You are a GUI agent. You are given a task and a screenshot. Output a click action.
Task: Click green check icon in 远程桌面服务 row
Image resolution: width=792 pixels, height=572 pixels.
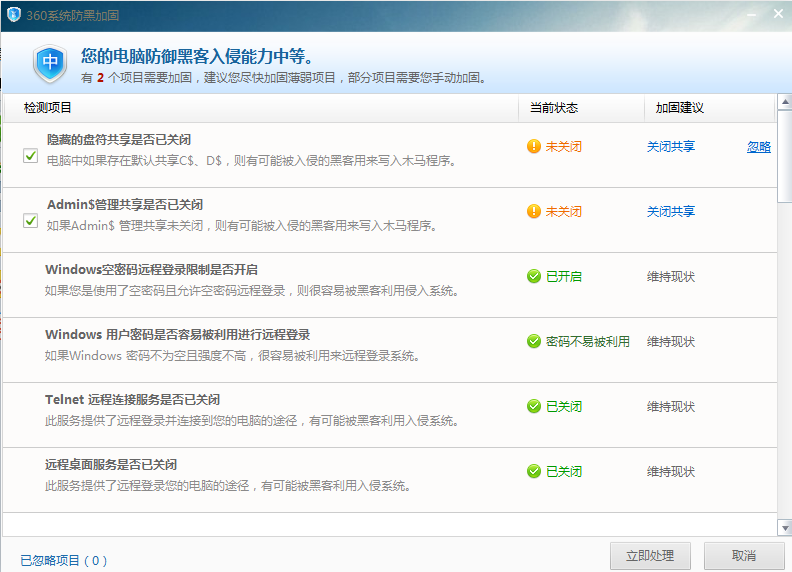(x=534, y=472)
